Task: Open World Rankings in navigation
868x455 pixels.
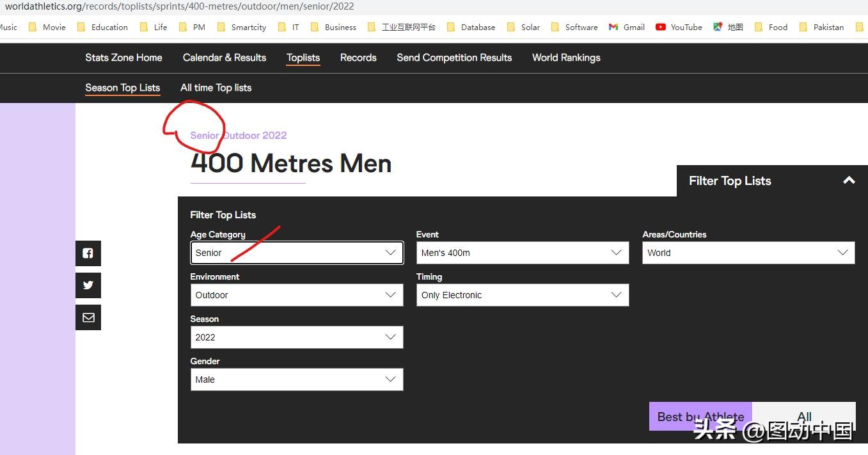Action: pos(566,58)
